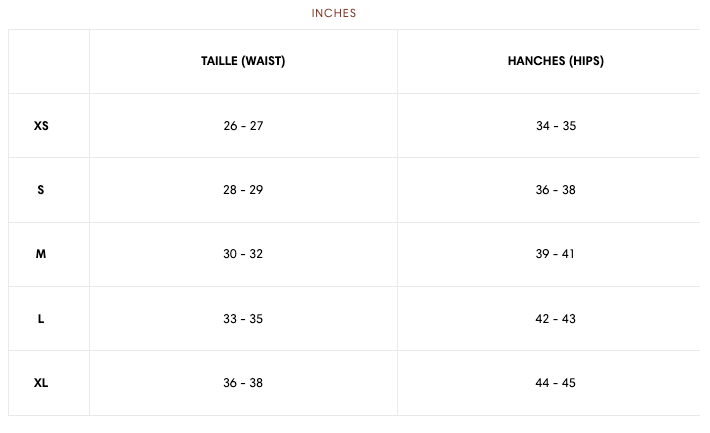
Task: Click the XS waist value 26 - 27
Action: (243, 126)
